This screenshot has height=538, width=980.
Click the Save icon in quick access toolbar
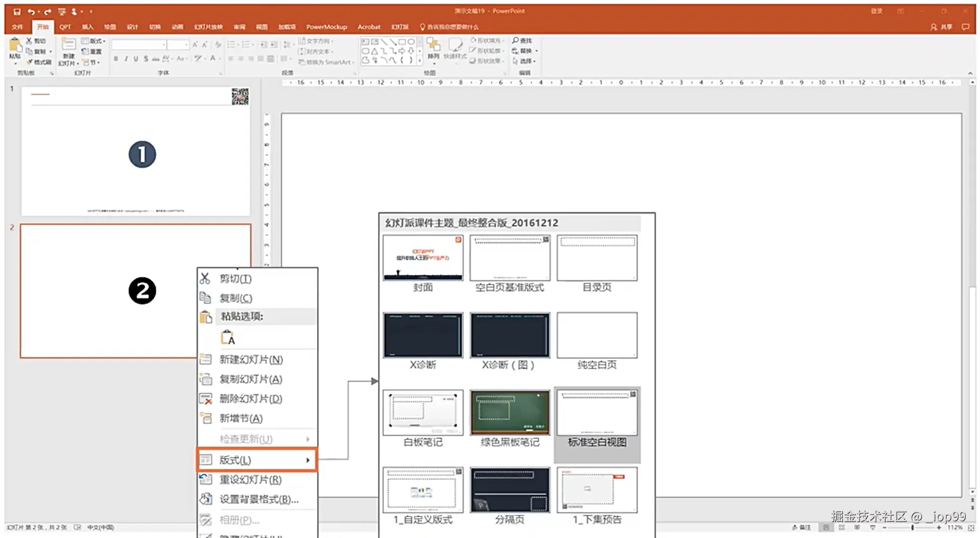tap(17, 12)
